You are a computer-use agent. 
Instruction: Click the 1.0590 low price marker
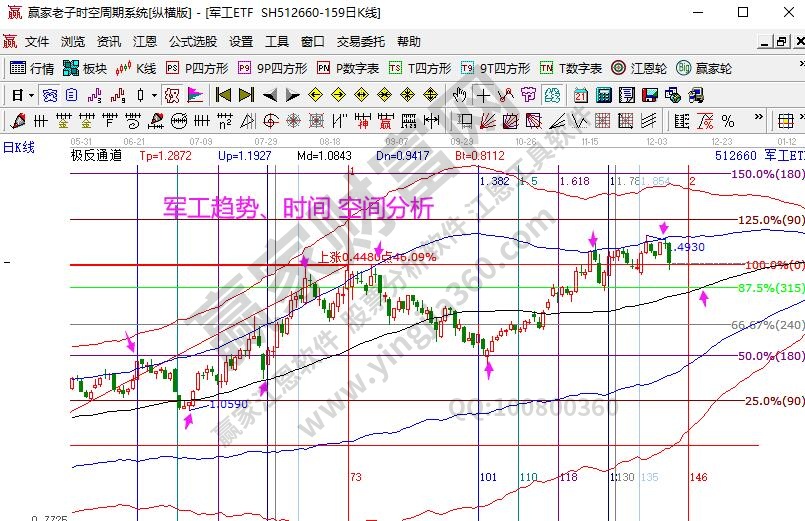(x=228, y=404)
